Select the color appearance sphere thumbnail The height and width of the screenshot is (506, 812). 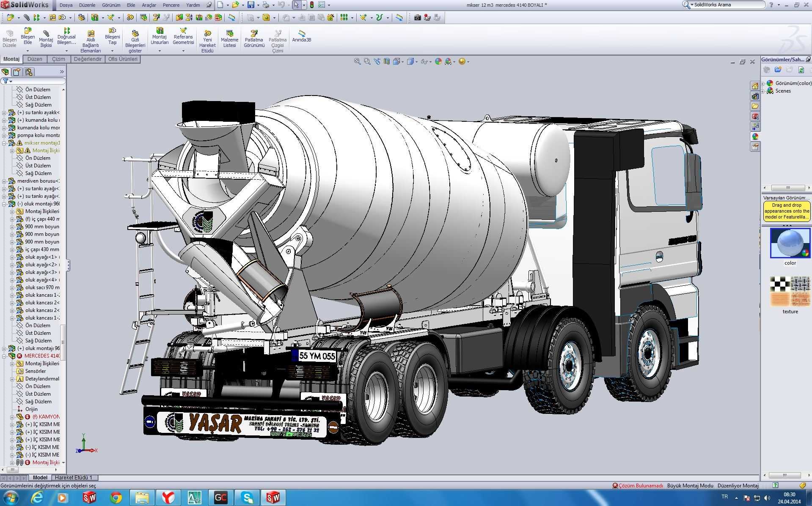790,243
